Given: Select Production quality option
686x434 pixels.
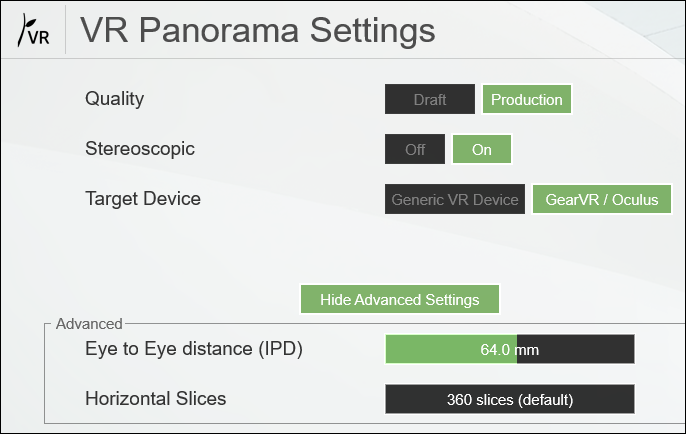Looking at the screenshot, I should point(527,100).
